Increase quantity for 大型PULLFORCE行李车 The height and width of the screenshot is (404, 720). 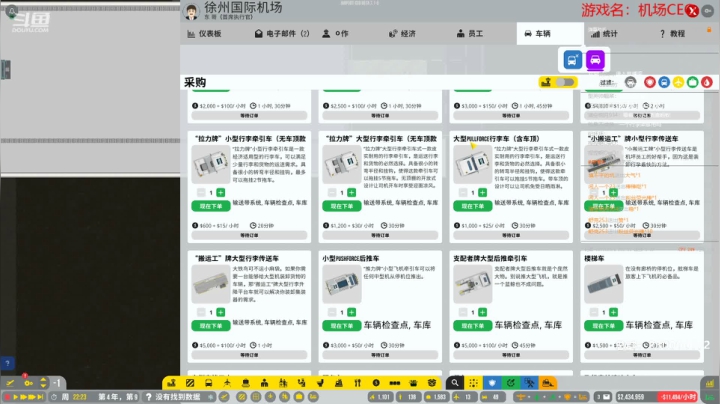click(x=483, y=192)
